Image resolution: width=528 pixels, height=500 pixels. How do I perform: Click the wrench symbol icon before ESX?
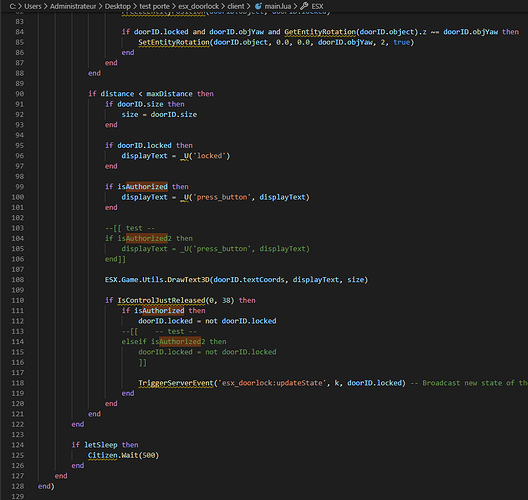pos(304,6)
